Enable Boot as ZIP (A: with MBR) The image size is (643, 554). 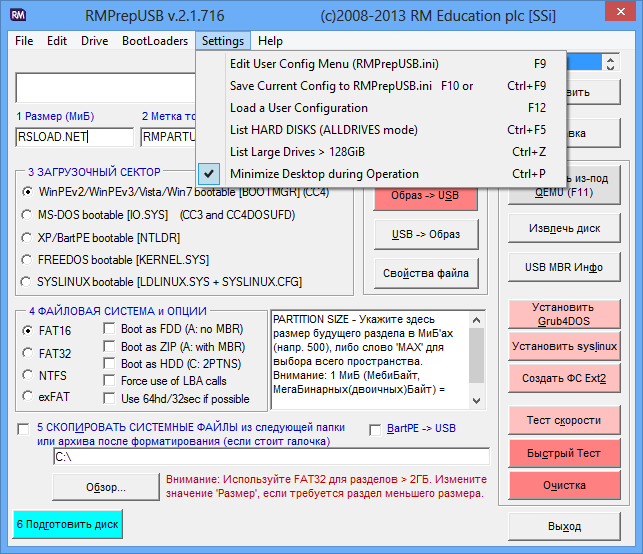(109, 347)
